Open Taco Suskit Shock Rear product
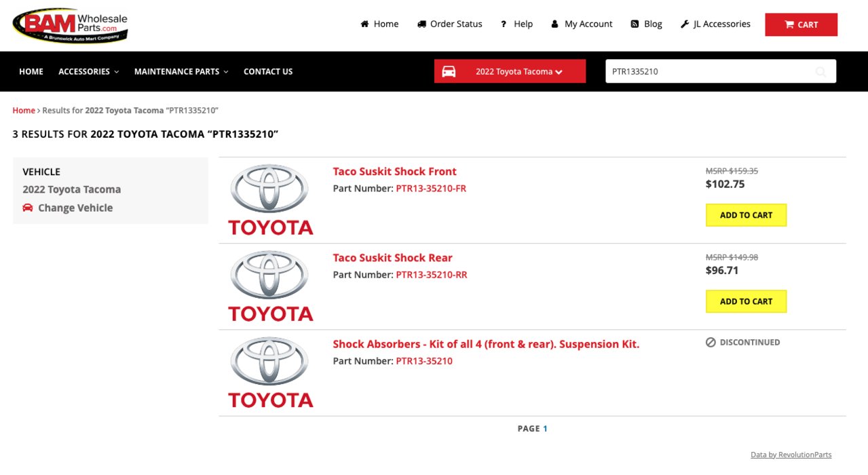Image resolution: width=868 pixels, height=475 pixels. pyautogui.click(x=392, y=258)
